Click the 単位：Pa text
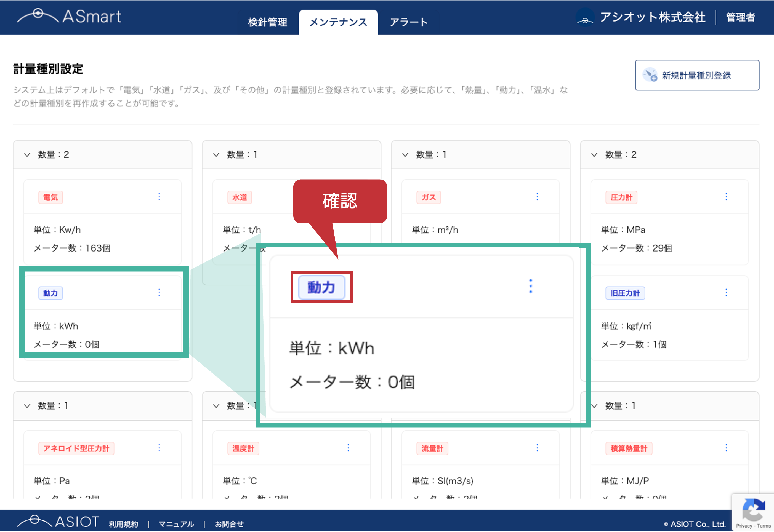The width and height of the screenshot is (774, 532). point(52,481)
